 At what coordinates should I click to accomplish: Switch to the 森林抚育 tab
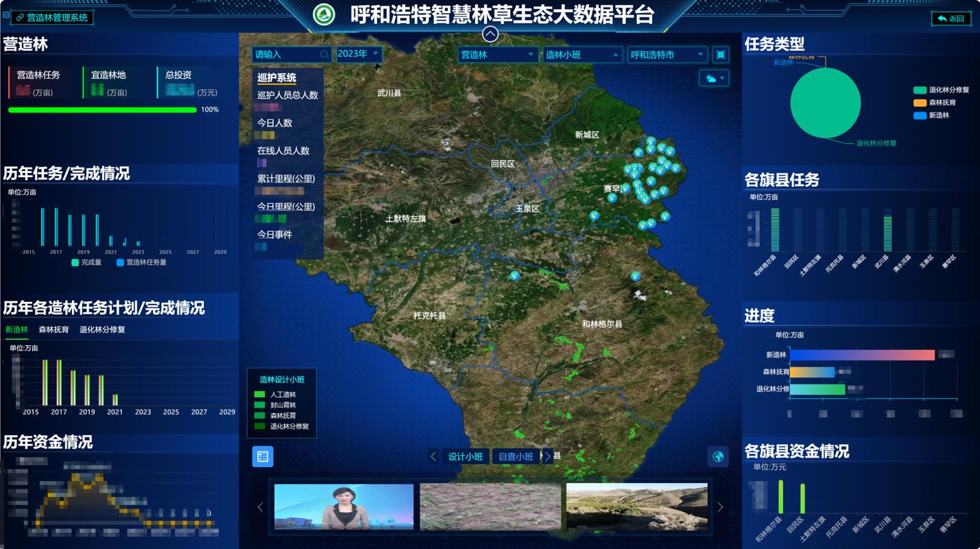click(53, 329)
